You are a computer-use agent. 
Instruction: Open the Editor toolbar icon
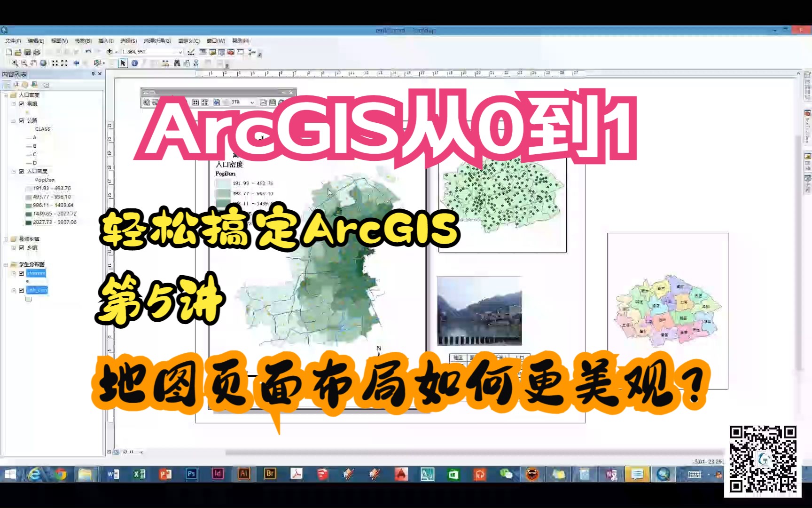pyautogui.click(x=191, y=52)
